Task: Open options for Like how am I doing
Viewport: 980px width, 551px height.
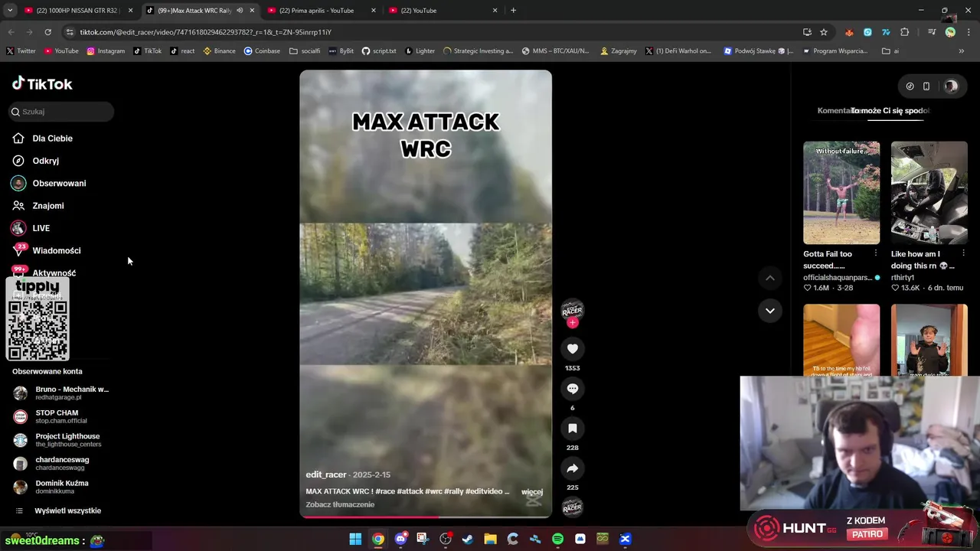Action: [963, 253]
